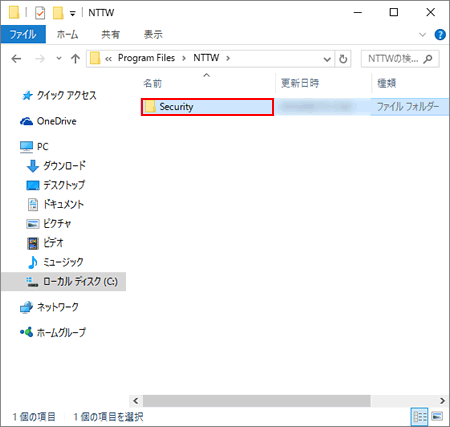
Task: Go up one folder level
Action: (75, 59)
